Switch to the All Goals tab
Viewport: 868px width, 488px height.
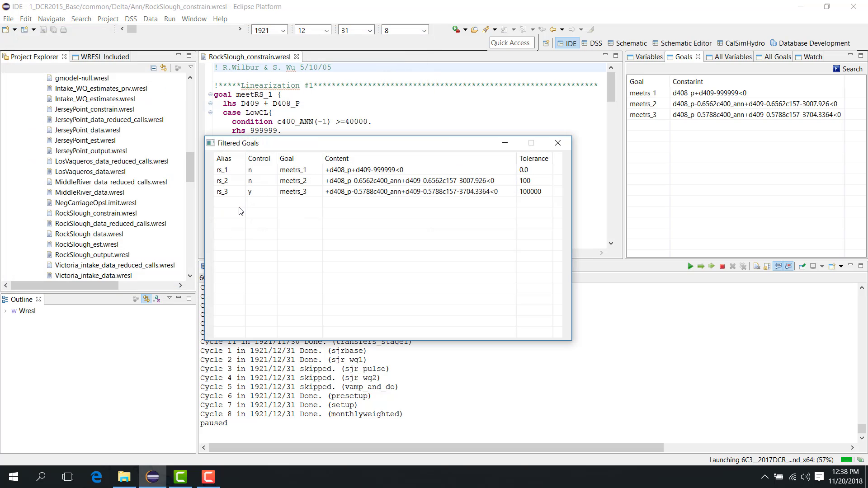click(773, 56)
